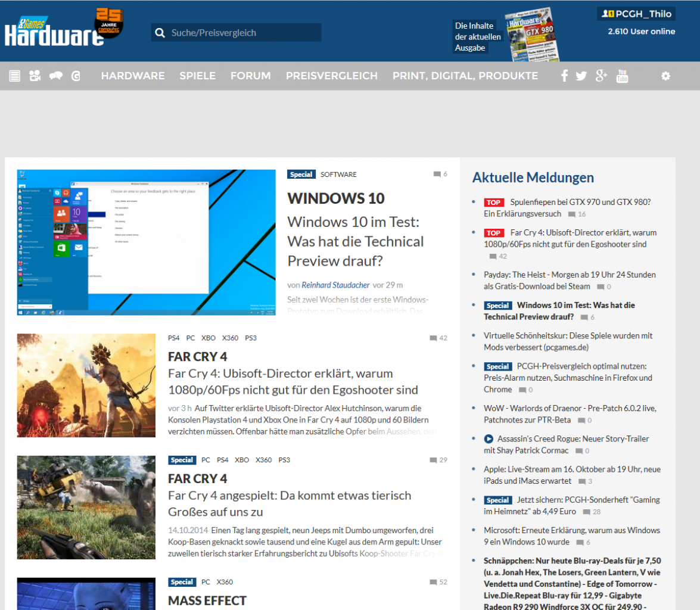Click the 28 comments icon beside Sonderheft entry
The height and width of the screenshot is (610, 700).
point(587,512)
